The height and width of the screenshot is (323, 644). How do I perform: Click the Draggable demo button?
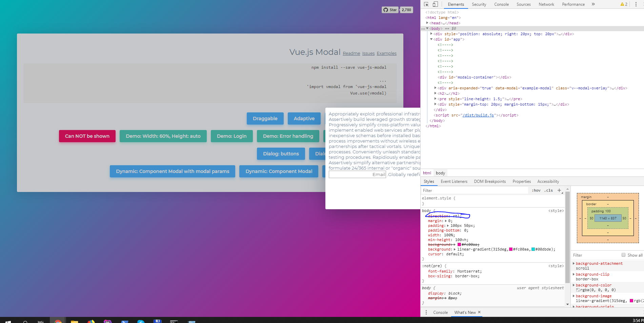tap(265, 119)
